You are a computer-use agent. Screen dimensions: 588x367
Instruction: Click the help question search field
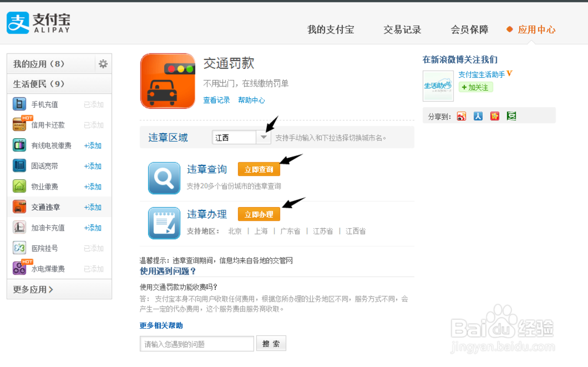(197, 343)
